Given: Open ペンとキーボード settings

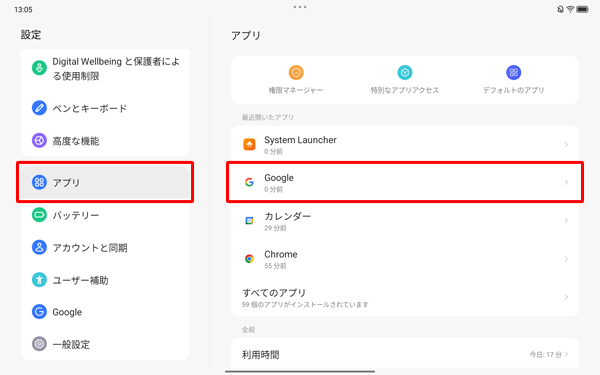Looking at the screenshot, I should click(105, 108).
